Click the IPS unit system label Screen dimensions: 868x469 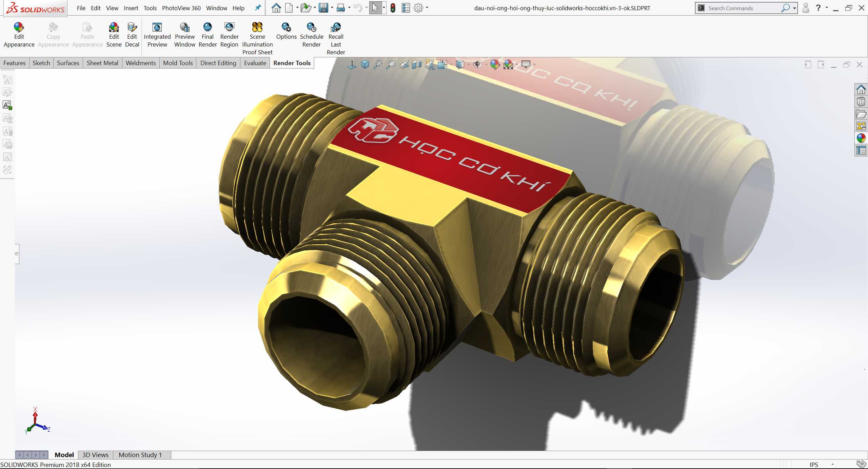click(814, 465)
